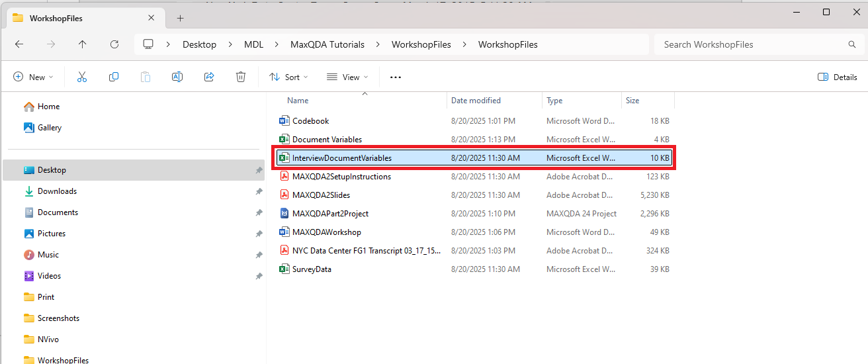The image size is (868, 364).
Task: Click the MAXQDA 24 Project type cell
Action: 582,214
